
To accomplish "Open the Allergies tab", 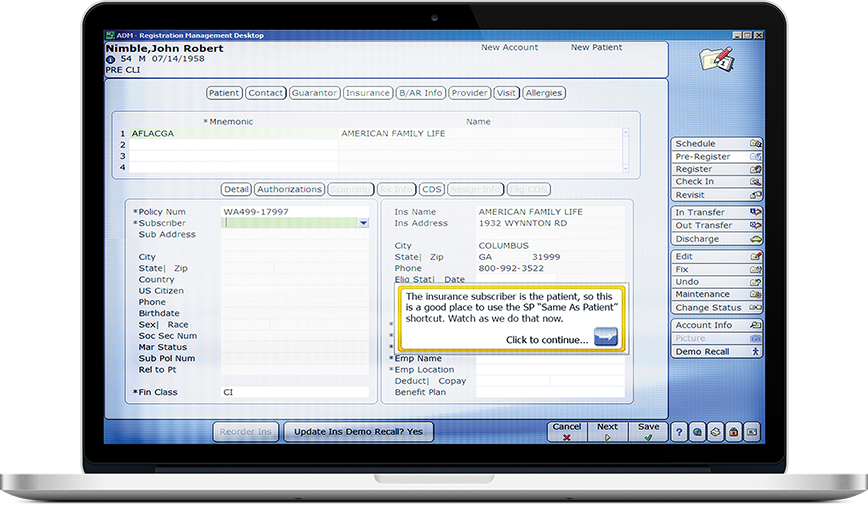I will click(543, 93).
